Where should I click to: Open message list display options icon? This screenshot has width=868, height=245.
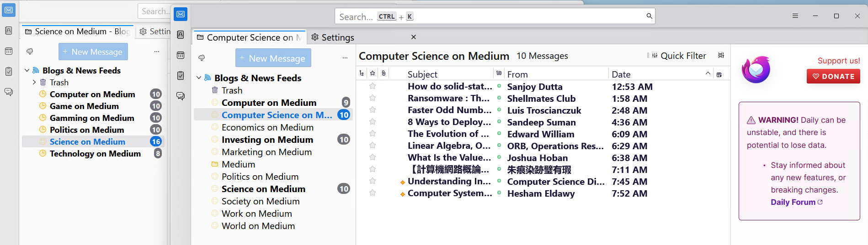click(721, 56)
